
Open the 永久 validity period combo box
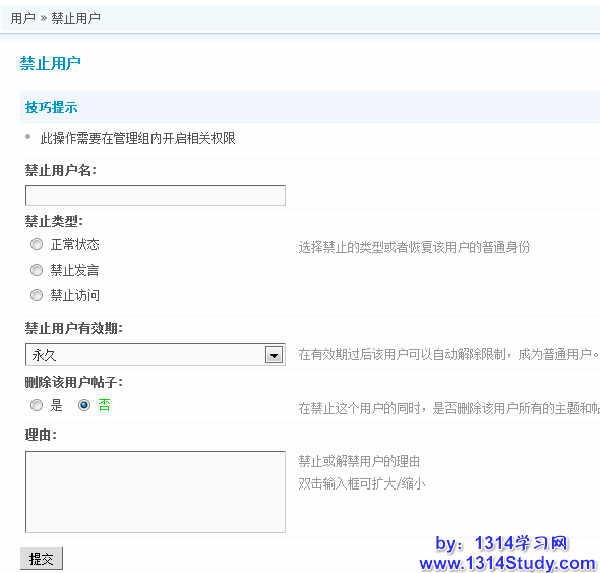[x=145, y=355]
